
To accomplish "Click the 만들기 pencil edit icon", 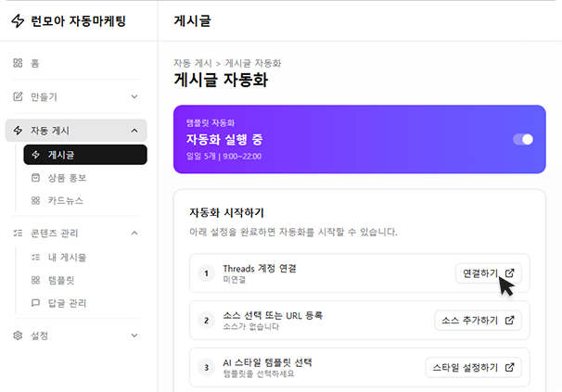I will [x=18, y=96].
